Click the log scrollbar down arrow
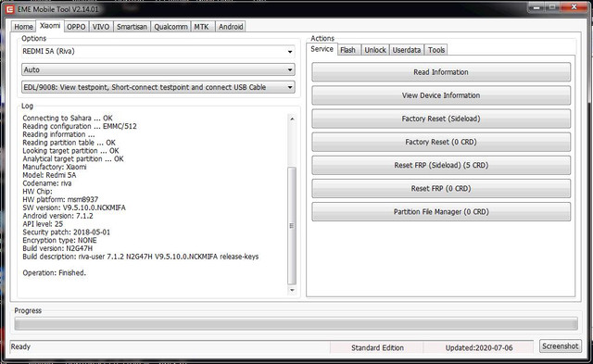Screen dimensions: 593x364 (x=292, y=290)
